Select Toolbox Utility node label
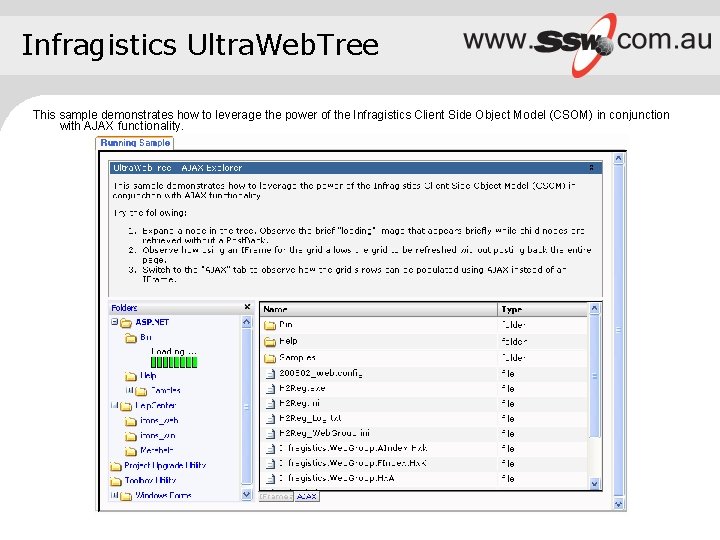Image resolution: width=720 pixels, height=540 pixels. [x=150, y=481]
